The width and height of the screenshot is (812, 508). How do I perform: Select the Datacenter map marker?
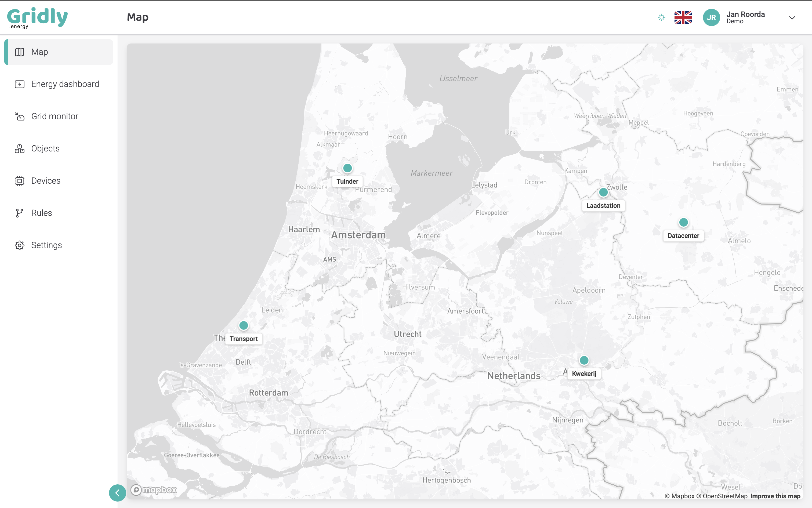[x=683, y=222]
